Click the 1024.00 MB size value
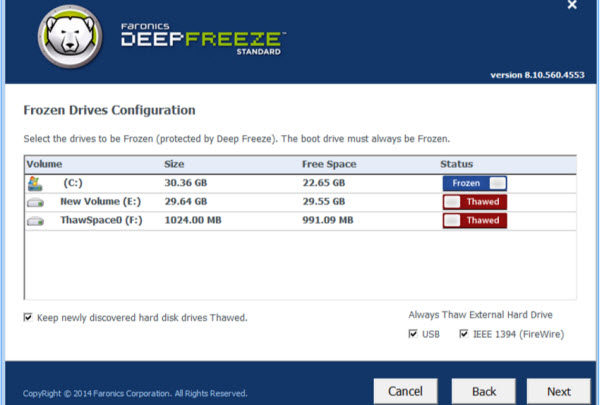 coord(193,220)
